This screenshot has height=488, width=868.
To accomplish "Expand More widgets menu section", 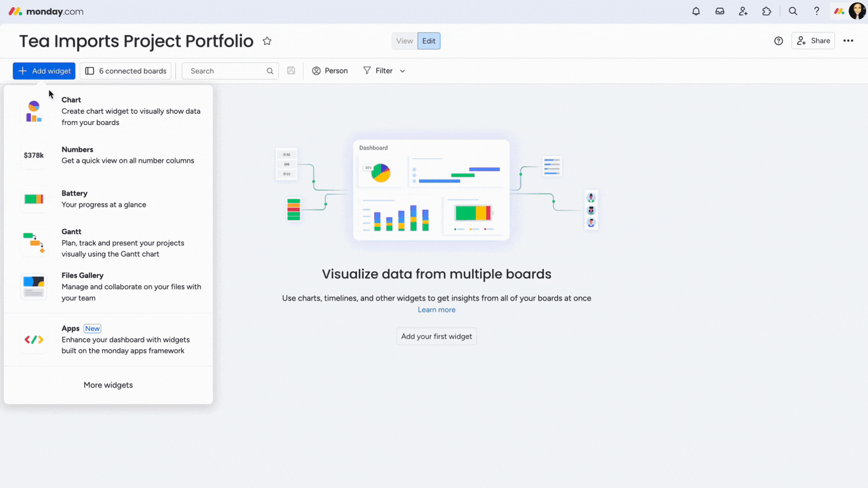I will pos(108,385).
